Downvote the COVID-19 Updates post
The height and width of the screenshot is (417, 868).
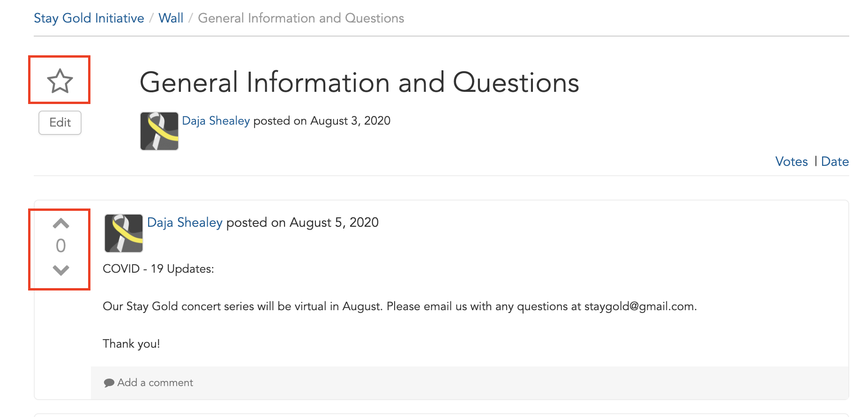coord(61,270)
